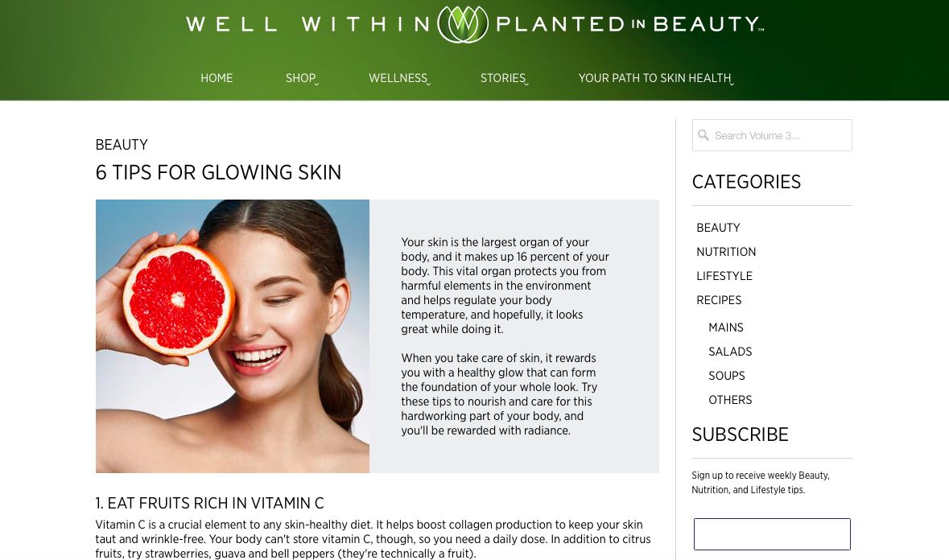Expand the WELLNESS dropdown menu

point(399,79)
